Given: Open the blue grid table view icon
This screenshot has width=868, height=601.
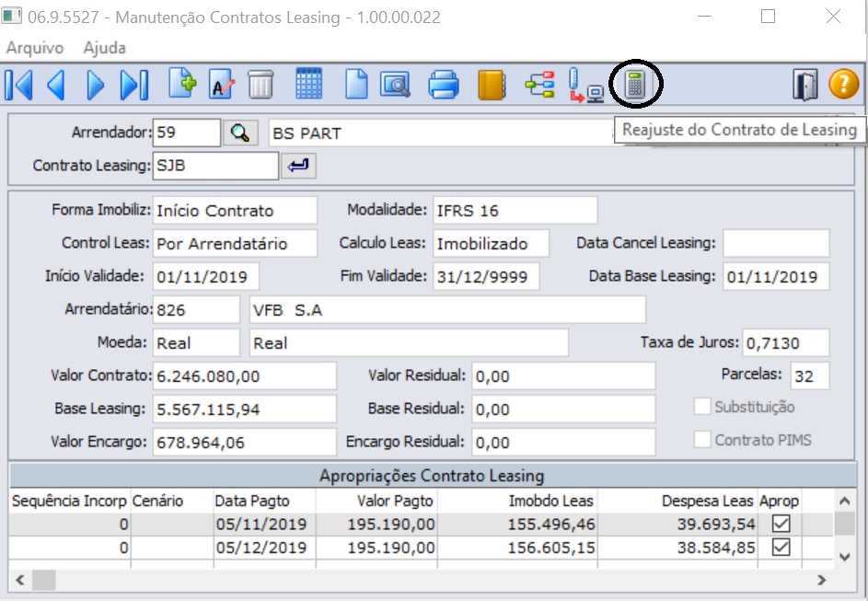Looking at the screenshot, I should [x=309, y=84].
